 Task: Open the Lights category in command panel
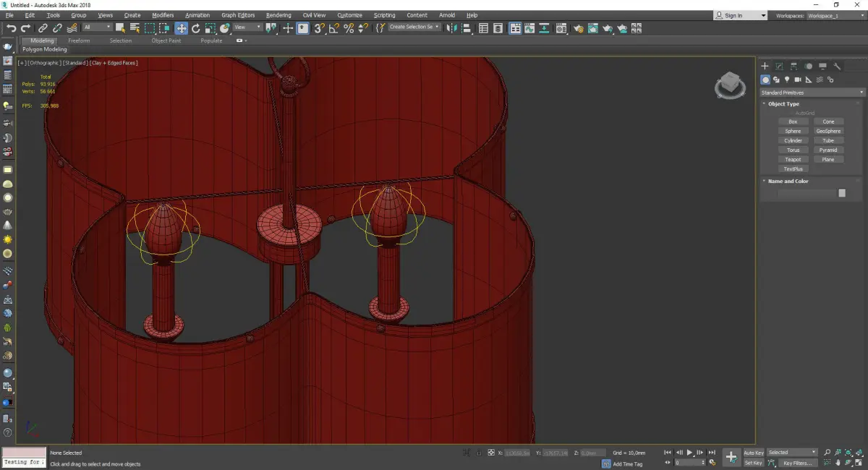pyautogui.click(x=787, y=80)
